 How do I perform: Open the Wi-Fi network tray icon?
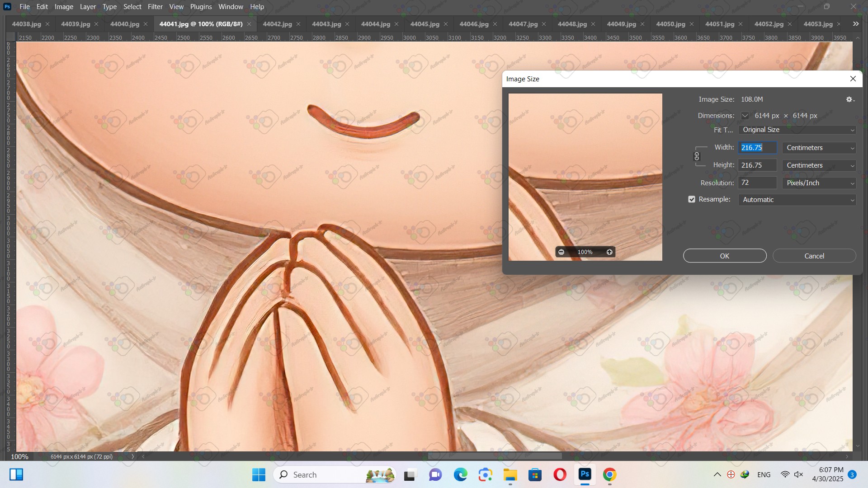point(785,474)
